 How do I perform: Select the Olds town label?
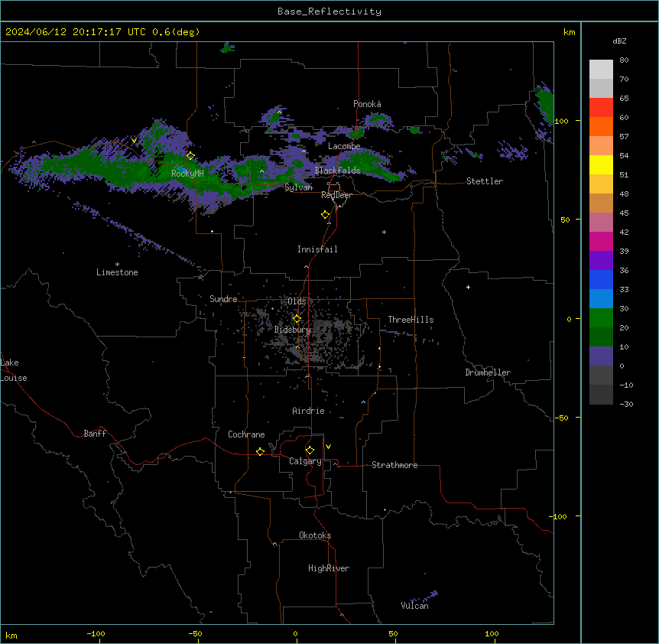tap(297, 301)
